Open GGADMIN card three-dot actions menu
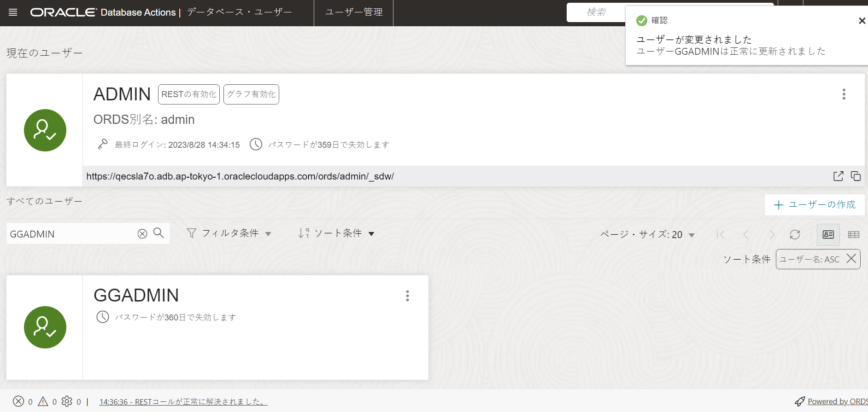 407,296
